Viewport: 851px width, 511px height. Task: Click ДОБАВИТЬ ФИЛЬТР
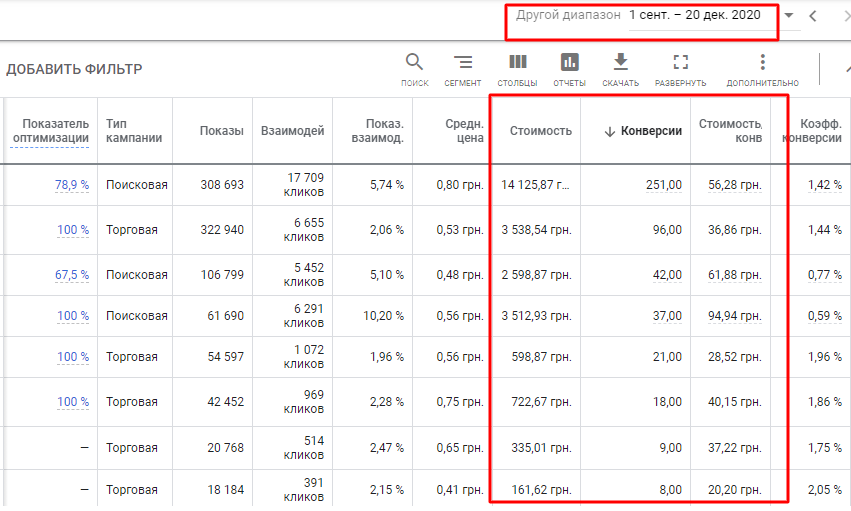coord(74,69)
